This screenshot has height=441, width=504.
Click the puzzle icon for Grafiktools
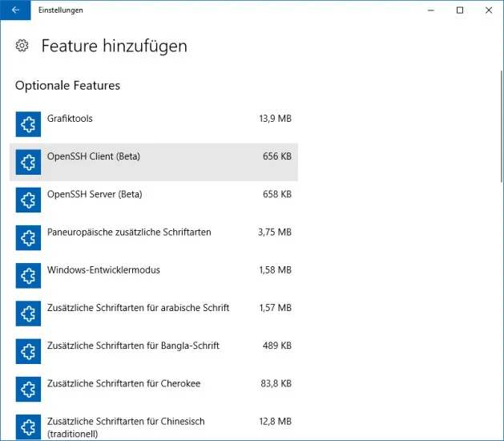(x=28, y=124)
